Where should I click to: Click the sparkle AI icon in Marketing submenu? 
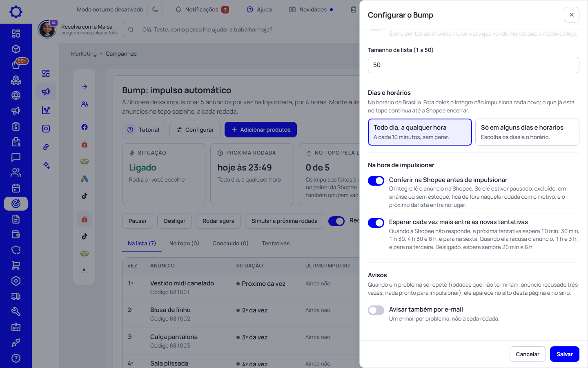[x=46, y=166]
